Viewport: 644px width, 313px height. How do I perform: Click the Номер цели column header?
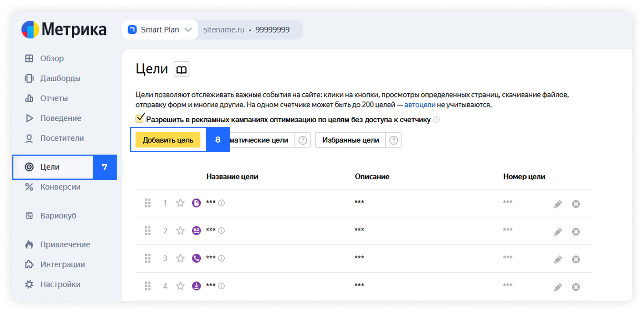tap(524, 177)
